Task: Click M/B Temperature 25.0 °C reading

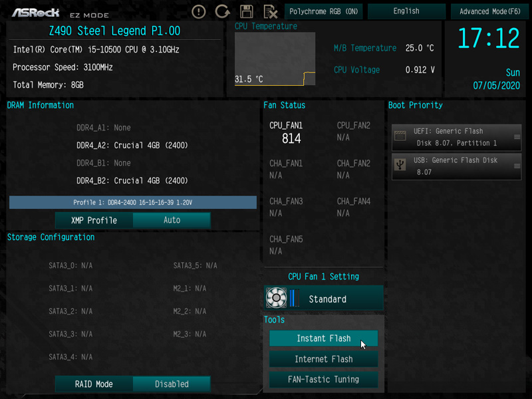Action: (x=384, y=48)
